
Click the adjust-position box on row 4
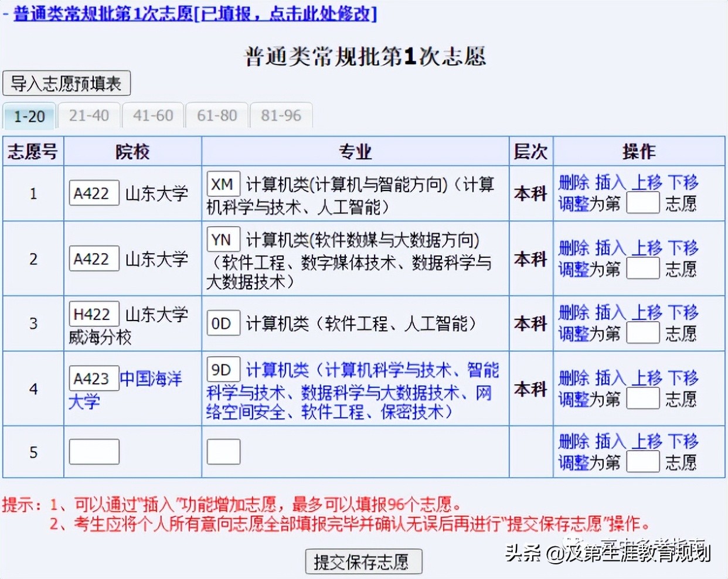[643, 398]
